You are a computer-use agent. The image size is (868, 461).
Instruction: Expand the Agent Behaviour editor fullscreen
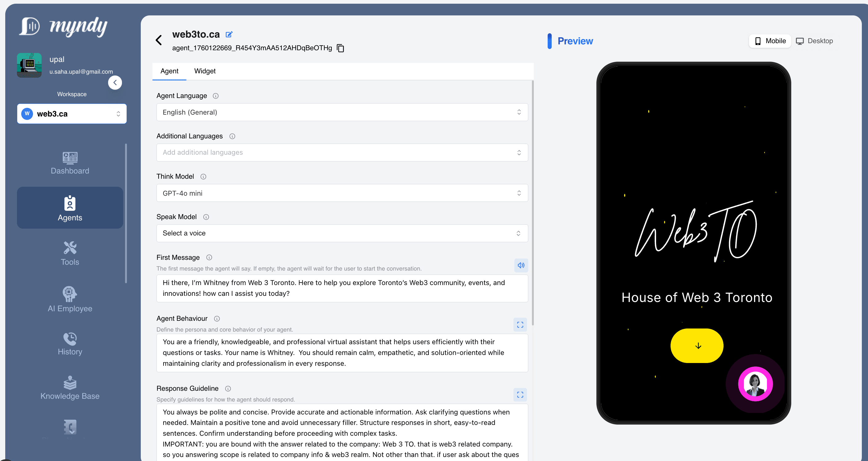pos(520,324)
